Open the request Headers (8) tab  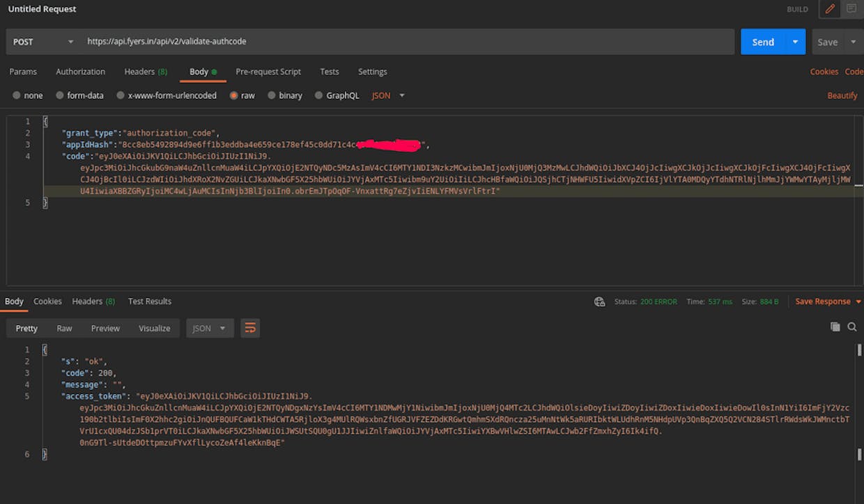pos(146,72)
